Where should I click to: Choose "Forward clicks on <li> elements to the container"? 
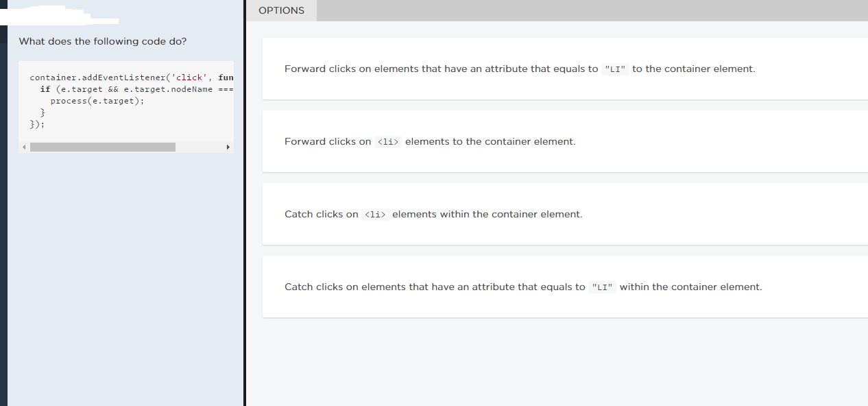pyautogui.click(x=430, y=141)
